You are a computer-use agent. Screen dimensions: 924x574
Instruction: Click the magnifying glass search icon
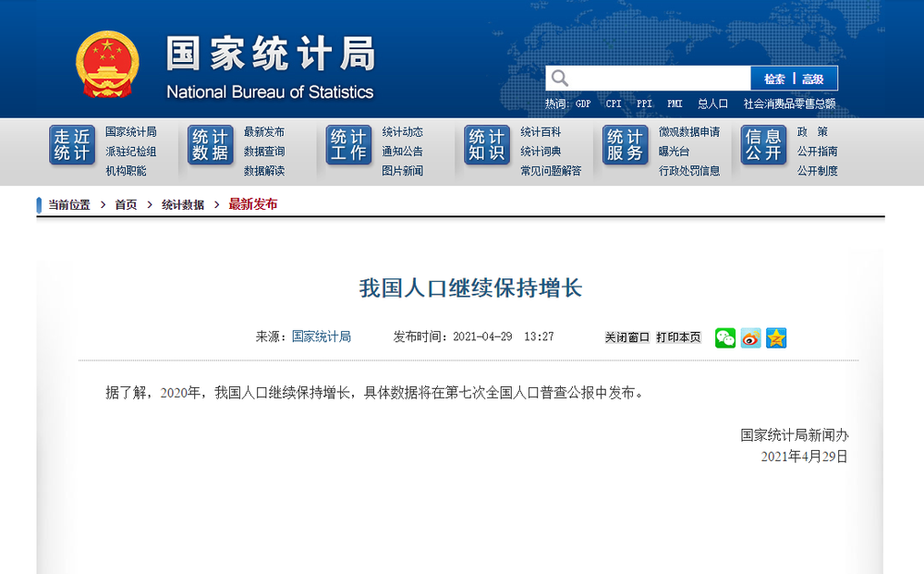click(x=560, y=79)
